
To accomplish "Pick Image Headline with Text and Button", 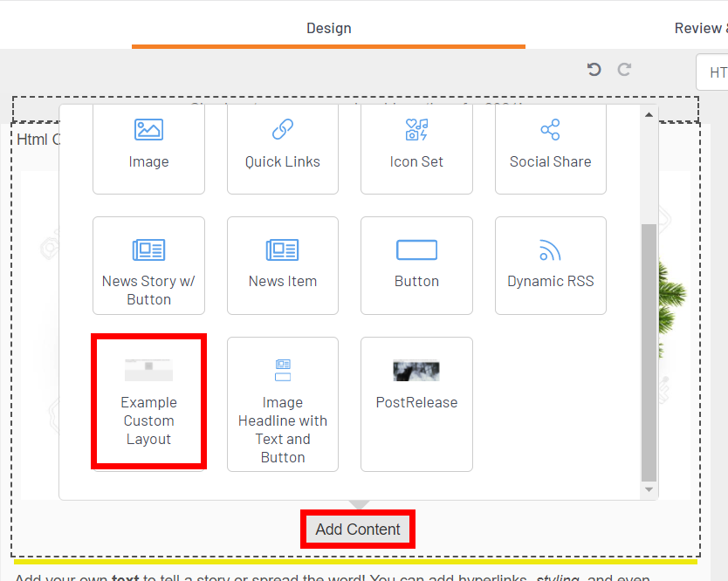I will click(282, 404).
